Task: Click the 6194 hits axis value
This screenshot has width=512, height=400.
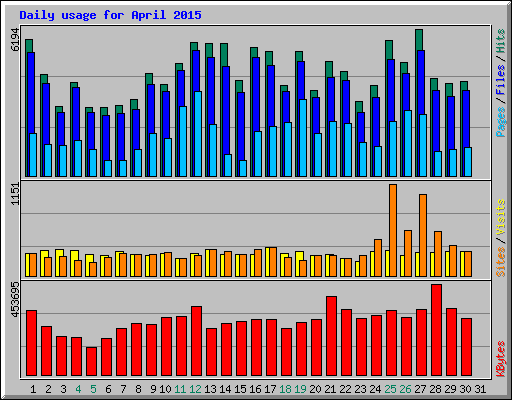Action: [15, 40]
